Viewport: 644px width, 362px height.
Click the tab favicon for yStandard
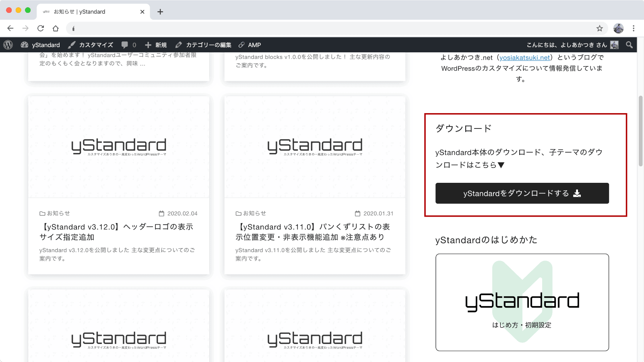[46, 12]
